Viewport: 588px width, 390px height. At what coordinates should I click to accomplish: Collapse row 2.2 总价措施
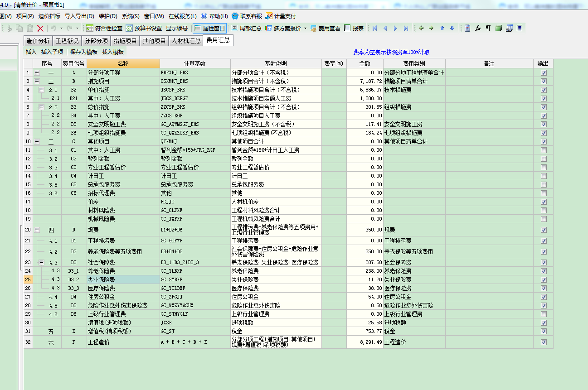click(x=41, y=107)
